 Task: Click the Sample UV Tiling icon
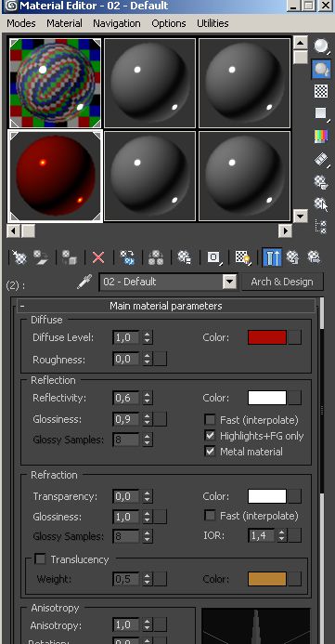(321, 113)
